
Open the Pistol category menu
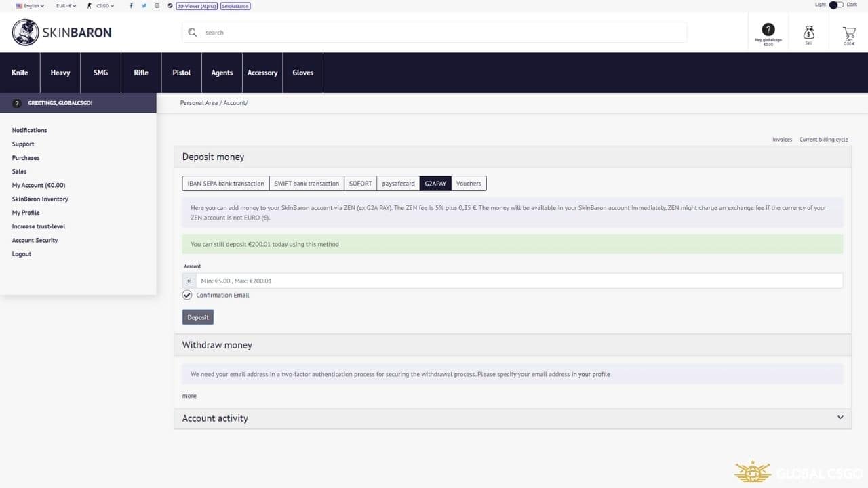pyautogui.click(x=182, y=73)
